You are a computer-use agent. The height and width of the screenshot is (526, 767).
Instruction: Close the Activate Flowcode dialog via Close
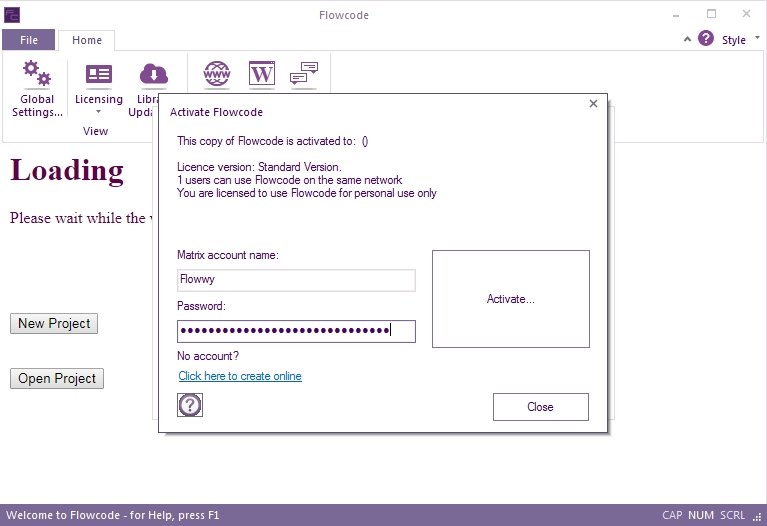(x=541, y=407)
